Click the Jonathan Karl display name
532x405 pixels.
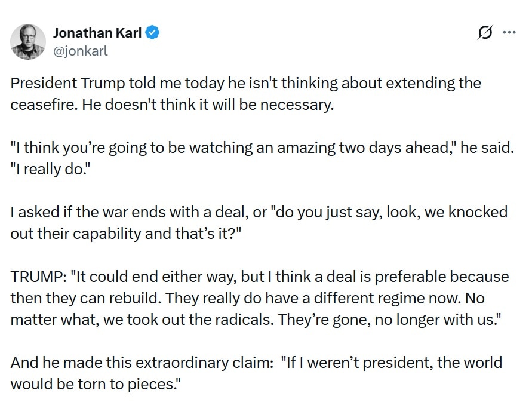[x=97, y=33]
